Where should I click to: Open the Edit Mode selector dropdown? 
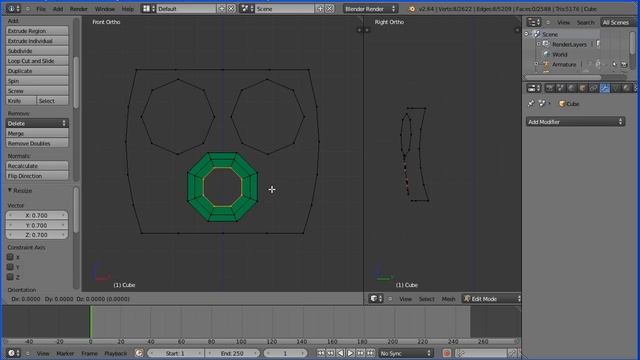point(491,299)
